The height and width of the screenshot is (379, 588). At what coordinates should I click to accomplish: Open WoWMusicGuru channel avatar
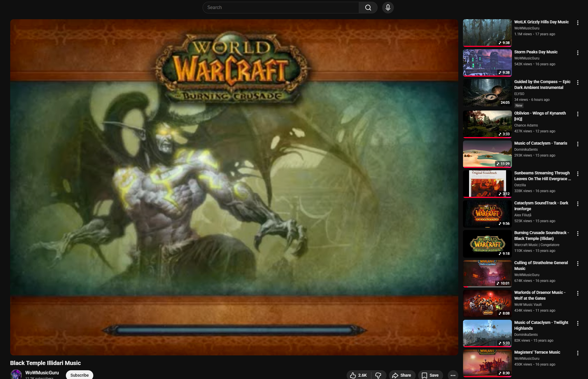tap(16, 374)
